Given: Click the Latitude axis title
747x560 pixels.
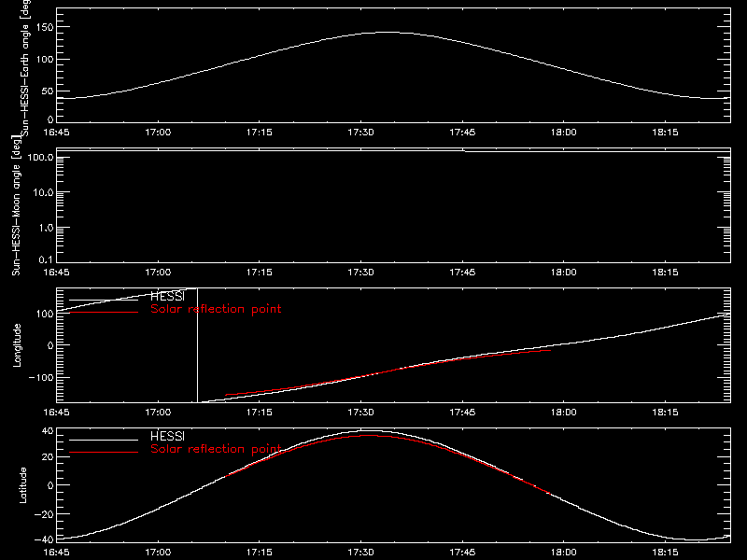Looking at the screenshot, I should (x=22, y=485).
